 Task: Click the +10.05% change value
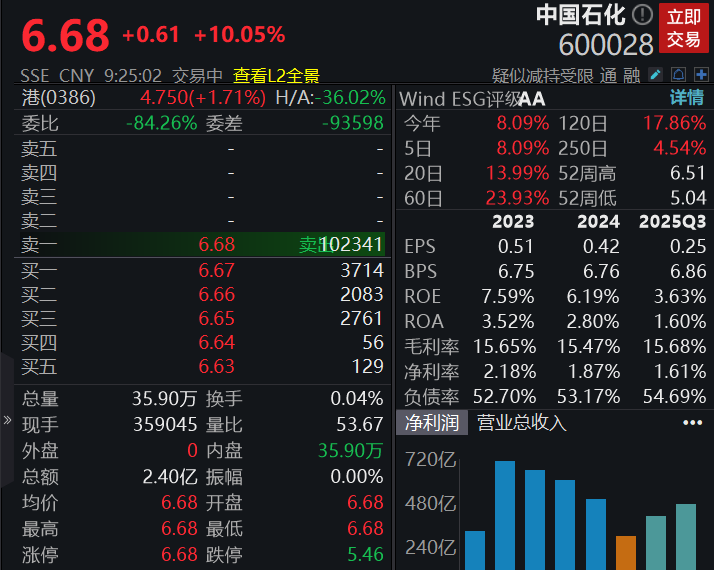240,35
